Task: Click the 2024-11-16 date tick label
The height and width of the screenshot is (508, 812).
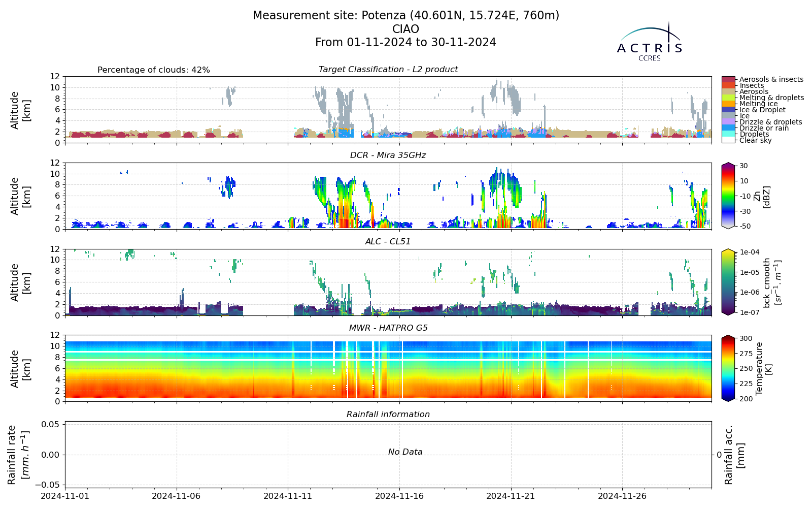Action: (399, 496)
